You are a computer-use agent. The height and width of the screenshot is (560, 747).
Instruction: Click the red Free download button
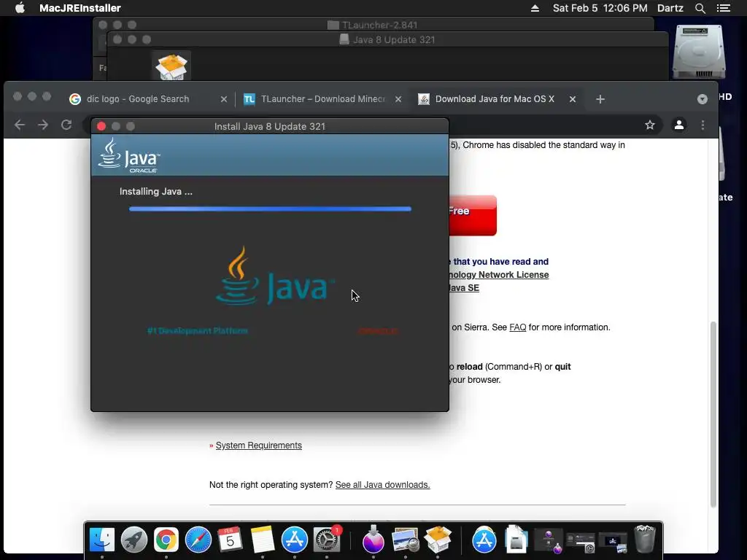[x=473, y=215]
